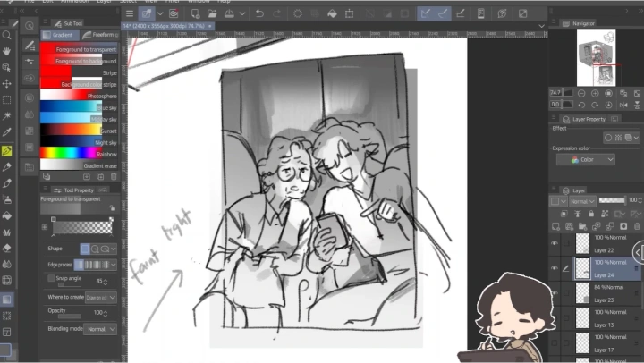Image resolution: width=644 pixels, height=363 pixels.
Task: Toggle visibility of Layer 22
Action: tap(555, 243)
